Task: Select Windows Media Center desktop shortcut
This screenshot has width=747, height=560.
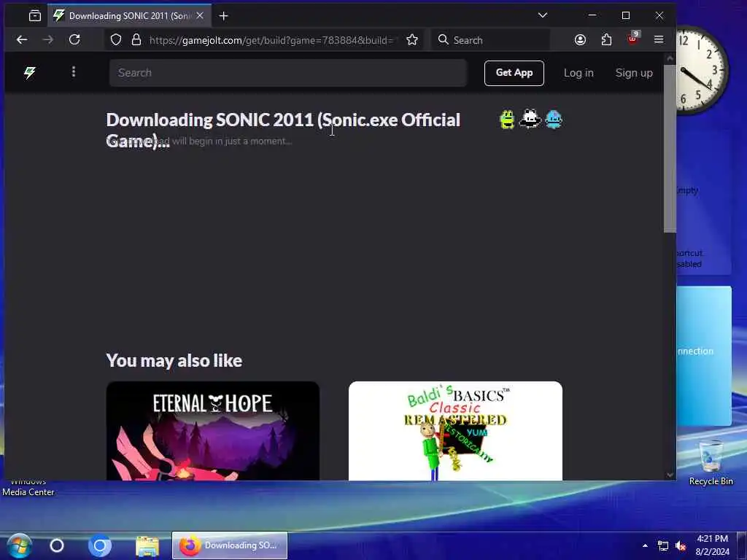Action: (x=28, y=488)
